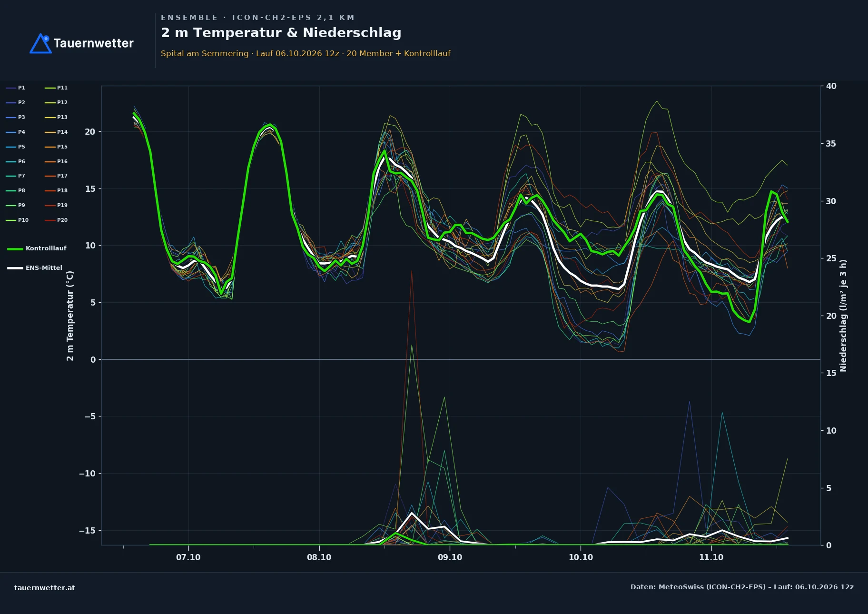Viewport: 868px width, 614px height.
Task: Click the Spital am Semmering subtitle text
Action: click(205, 53)
